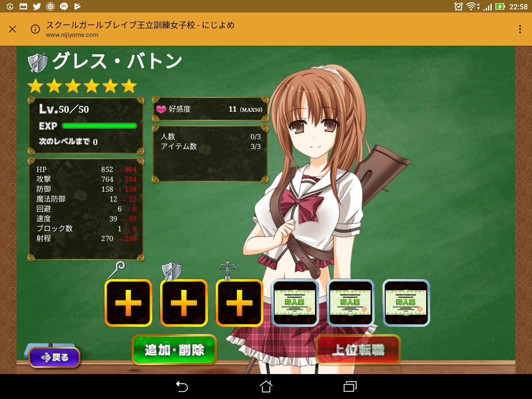Tap the green EXP progress bar
This screenshot has width=532, height=399.
[x=99, y=126]
